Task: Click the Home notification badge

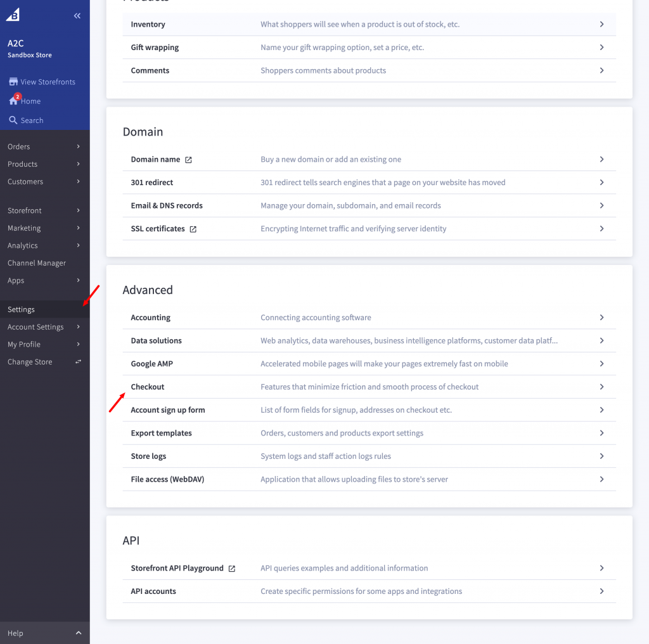Action: pos(17,96)
